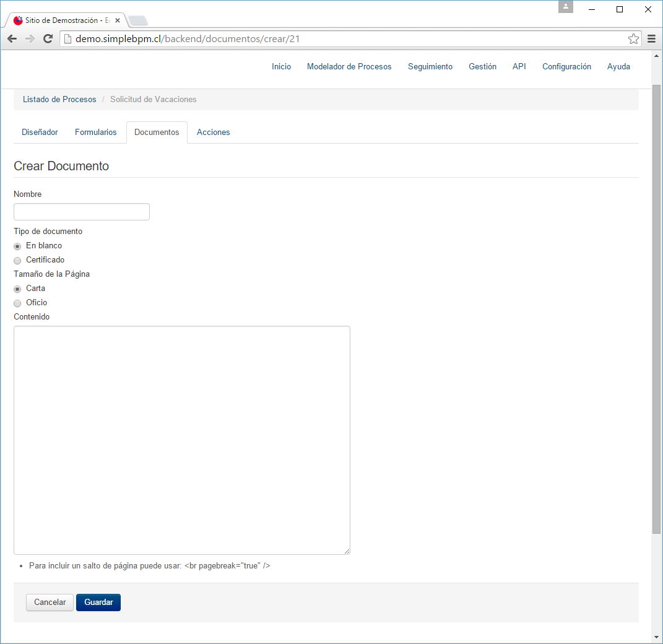Close the Sitio de Demostración tab
663x644 pixels.
point(118,20)
